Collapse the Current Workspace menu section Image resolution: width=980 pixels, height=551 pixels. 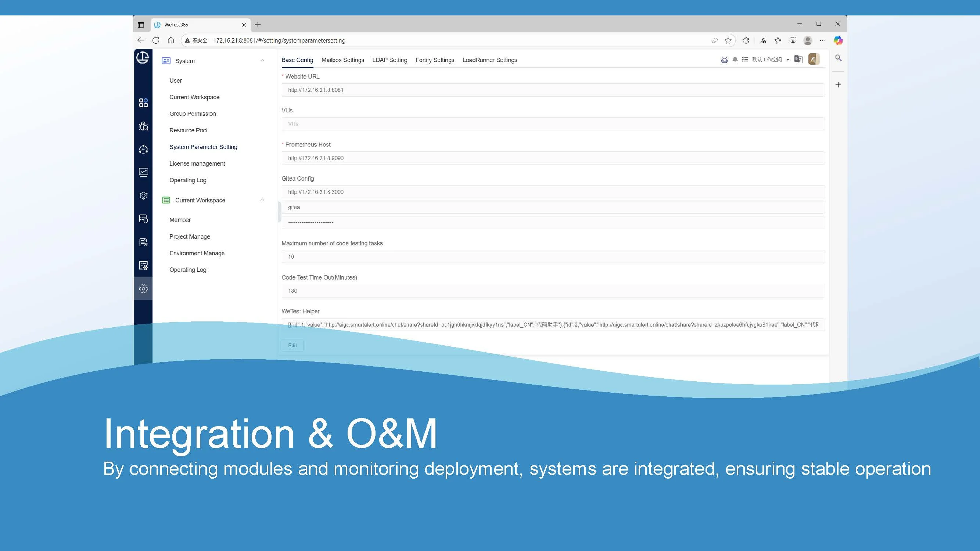tap(262, 200)
